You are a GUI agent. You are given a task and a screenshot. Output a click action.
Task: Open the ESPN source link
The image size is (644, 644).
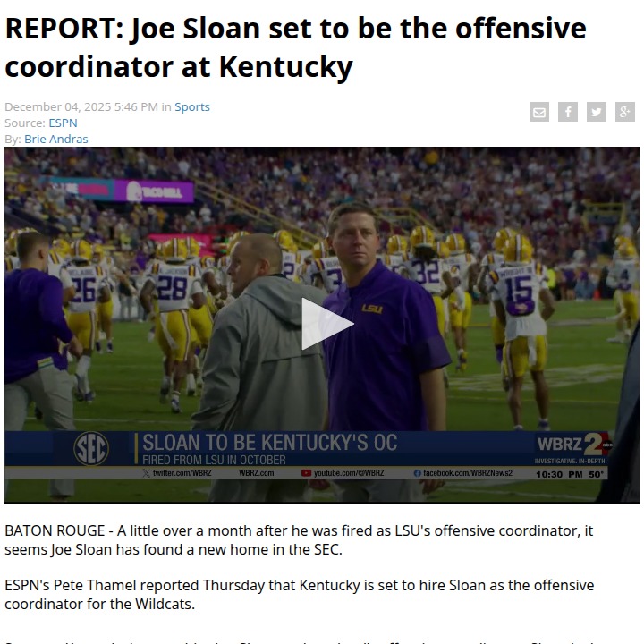[63, 123]
